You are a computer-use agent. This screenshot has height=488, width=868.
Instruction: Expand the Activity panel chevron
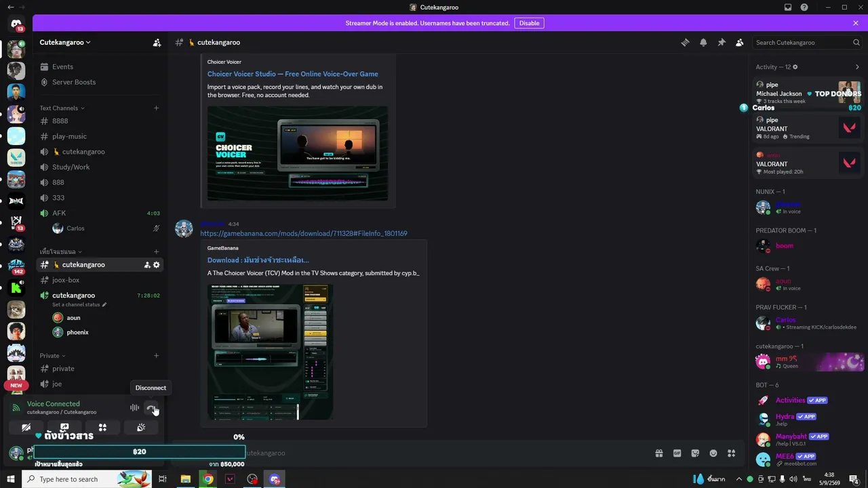(x=857, y=67)
